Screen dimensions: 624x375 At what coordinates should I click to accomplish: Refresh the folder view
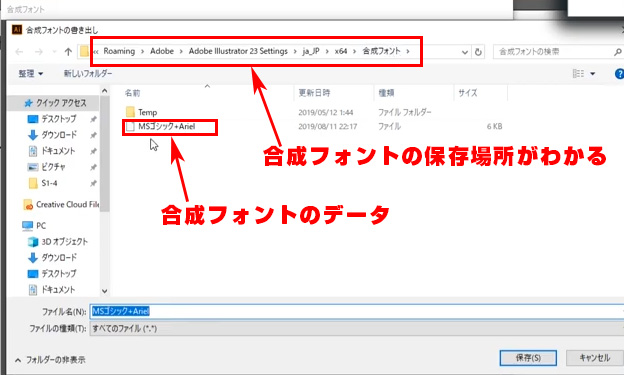478,52
